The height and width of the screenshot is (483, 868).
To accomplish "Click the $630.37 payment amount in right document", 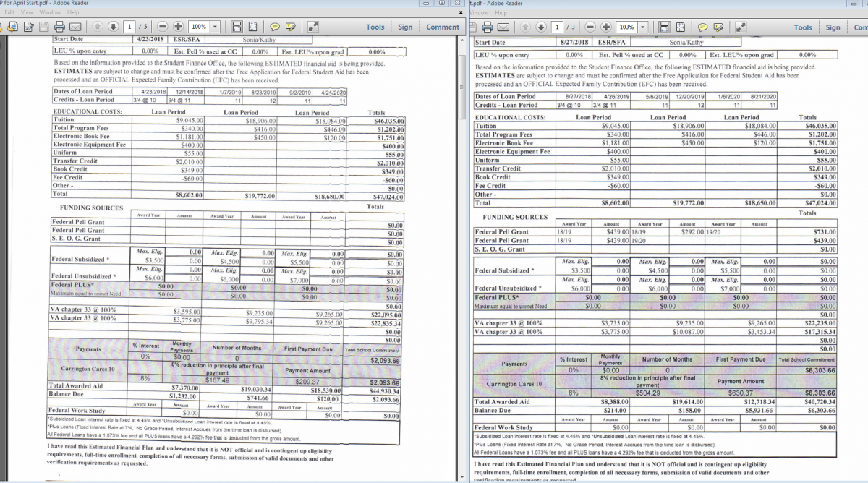I will 740,394.
